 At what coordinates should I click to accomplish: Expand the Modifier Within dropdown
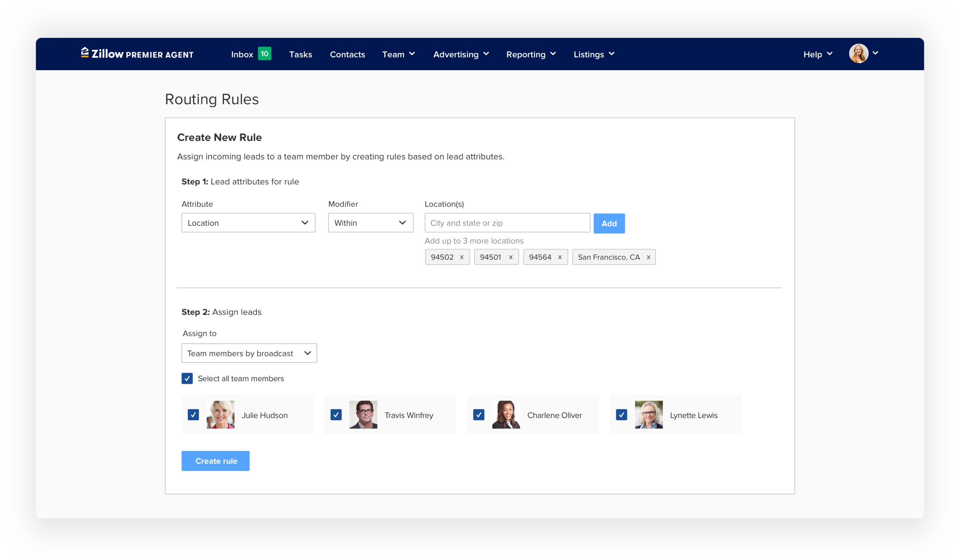coord(370,223)
